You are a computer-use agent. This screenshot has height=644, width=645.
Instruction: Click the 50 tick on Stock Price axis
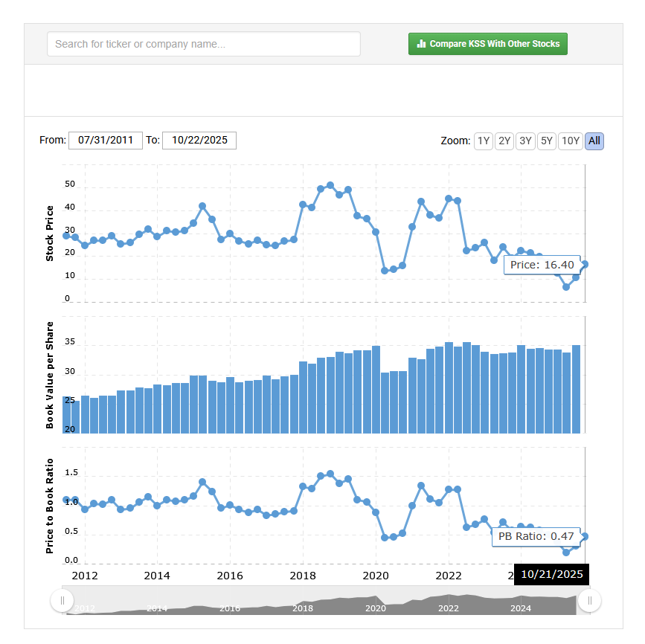tap(70, 184)
